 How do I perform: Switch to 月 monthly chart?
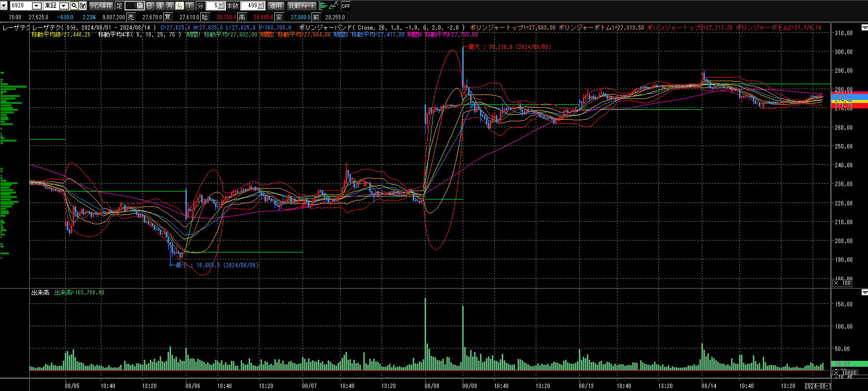pos(170,6)
